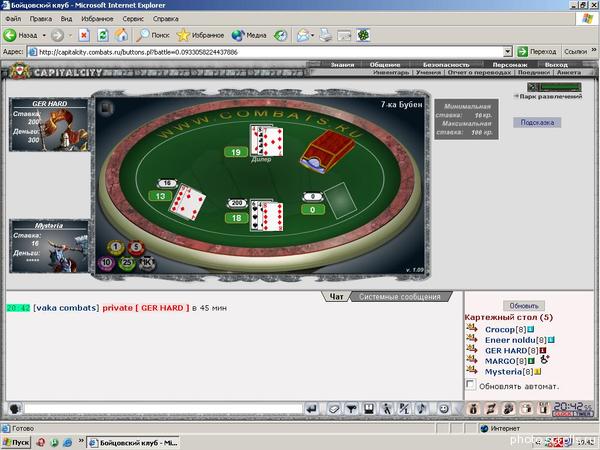The height and width of the screenshot is (450, 600).
Task: Open the Файл menu
Action: pyautogui.click(x=13, y=18)
